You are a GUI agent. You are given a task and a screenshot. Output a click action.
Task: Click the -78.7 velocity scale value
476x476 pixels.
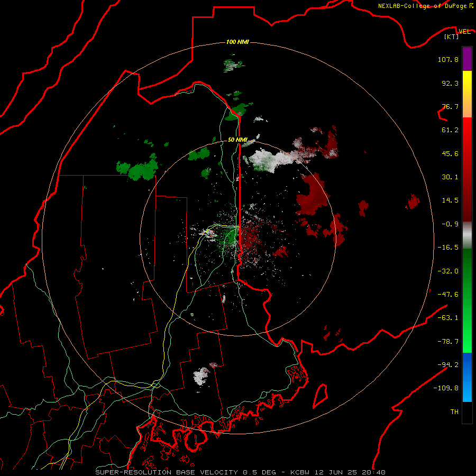448,342
